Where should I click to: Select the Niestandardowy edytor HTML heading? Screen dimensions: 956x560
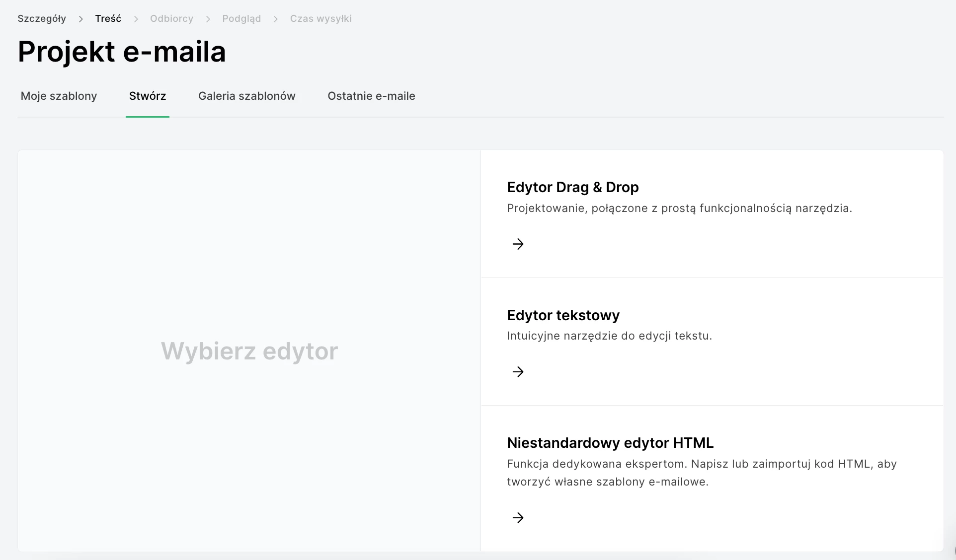point(610,443)
